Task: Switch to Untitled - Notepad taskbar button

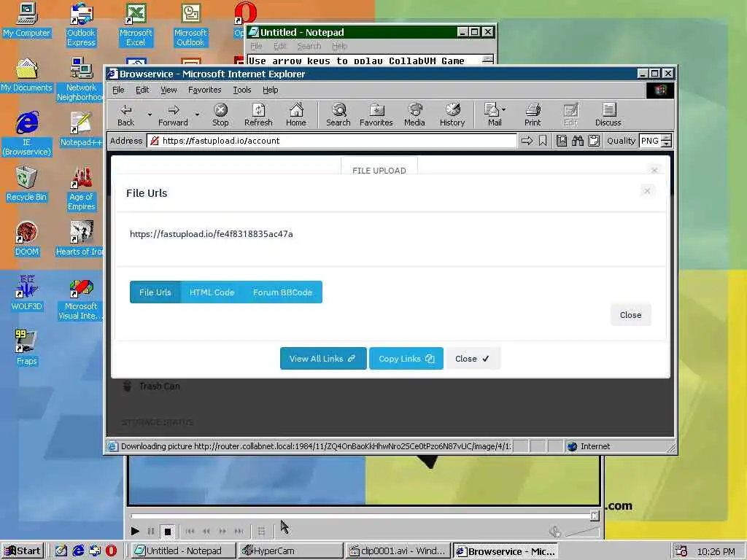Action: pos(184,551)
